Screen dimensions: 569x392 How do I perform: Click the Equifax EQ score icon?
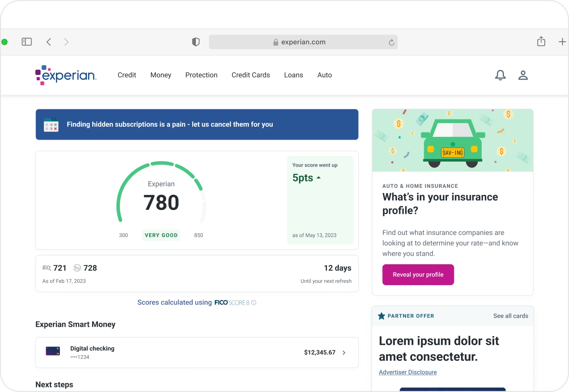(x=47, y=268)
